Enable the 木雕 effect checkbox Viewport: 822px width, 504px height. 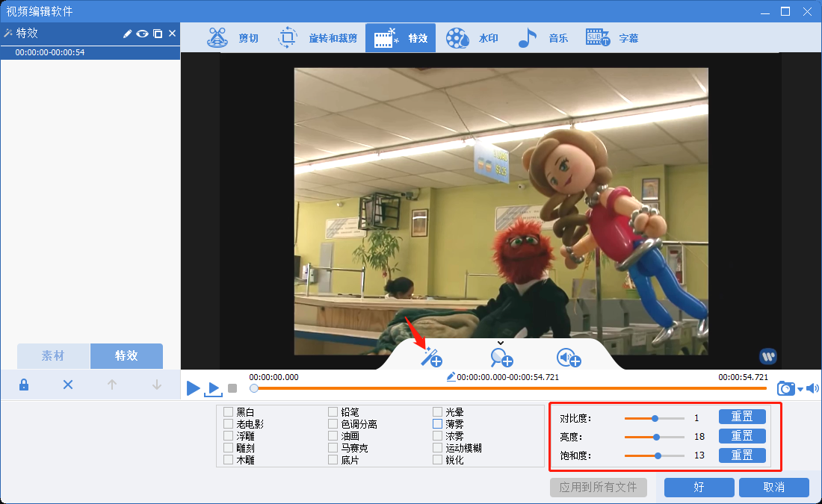228,460
